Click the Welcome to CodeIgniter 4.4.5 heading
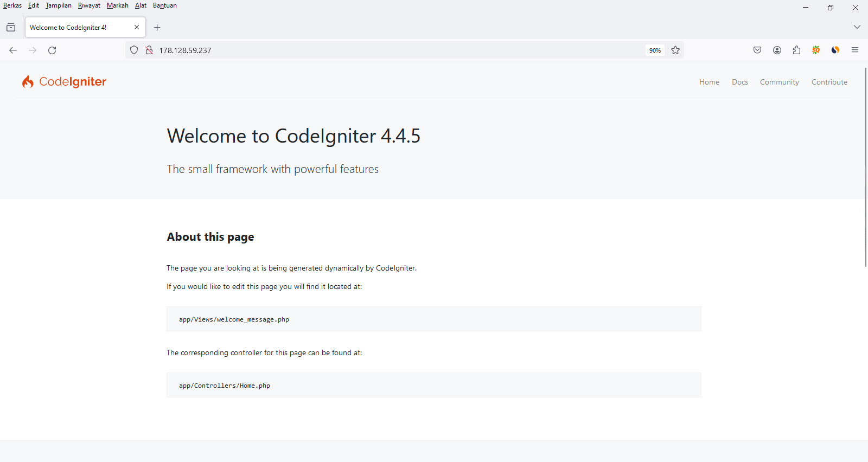Screen dimensions: 868x462 293,136
